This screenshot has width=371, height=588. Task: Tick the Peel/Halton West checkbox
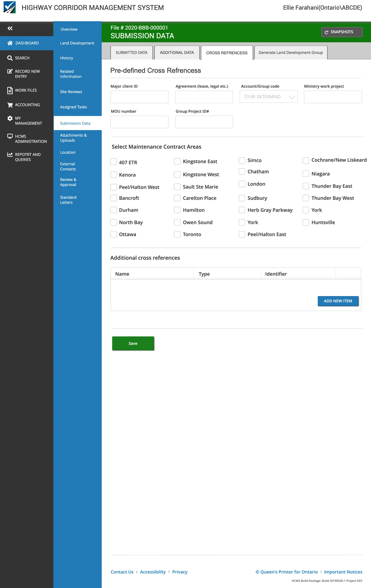114,187
